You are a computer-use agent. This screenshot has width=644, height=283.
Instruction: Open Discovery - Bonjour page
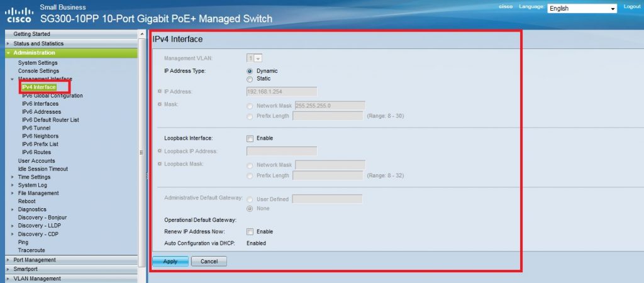pyautogui.click(x=42, y=218)
